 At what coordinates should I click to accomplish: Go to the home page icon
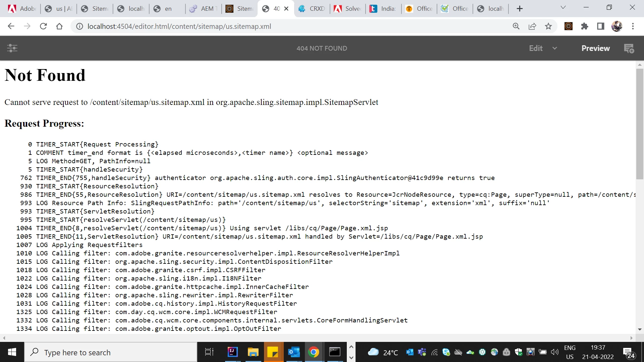[59, 26]
